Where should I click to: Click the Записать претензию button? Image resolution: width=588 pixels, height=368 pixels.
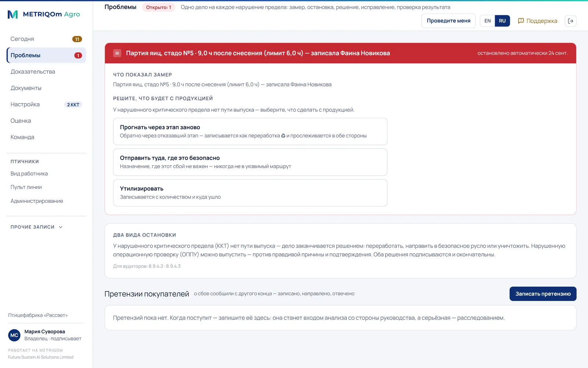(543, 294)
